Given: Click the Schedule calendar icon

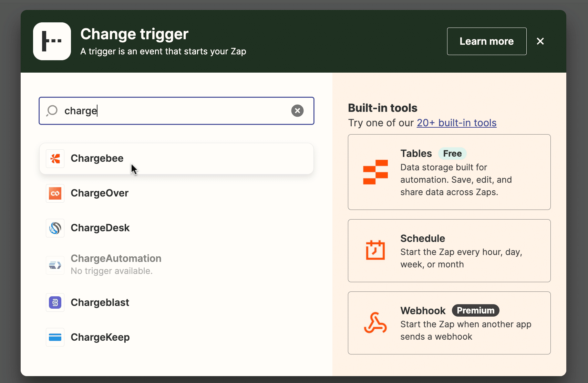Looking at the screenshot, I should (375, 250).
